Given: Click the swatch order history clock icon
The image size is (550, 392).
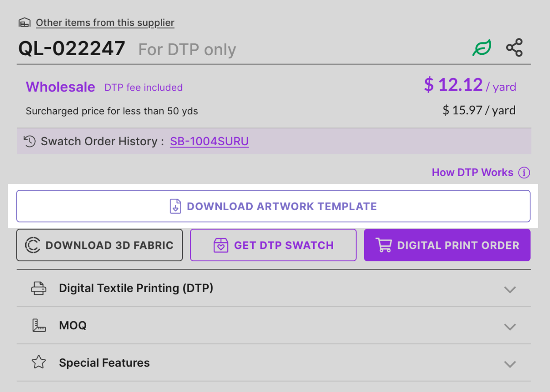Looking at the screenshot, I should (x=30, y=142).
